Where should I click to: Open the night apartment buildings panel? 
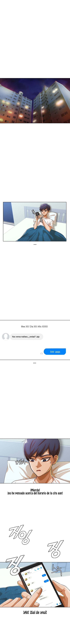pos(35,101)
